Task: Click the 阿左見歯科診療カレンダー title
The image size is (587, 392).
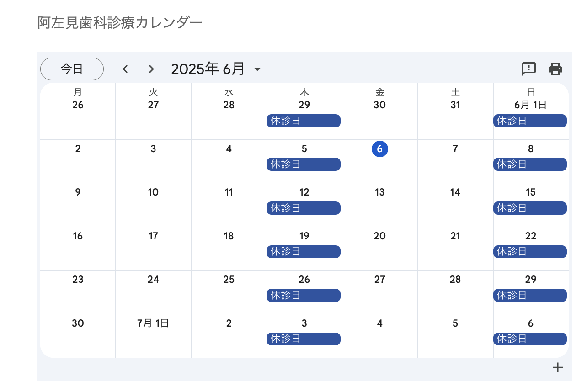Action: coord(120,22)
